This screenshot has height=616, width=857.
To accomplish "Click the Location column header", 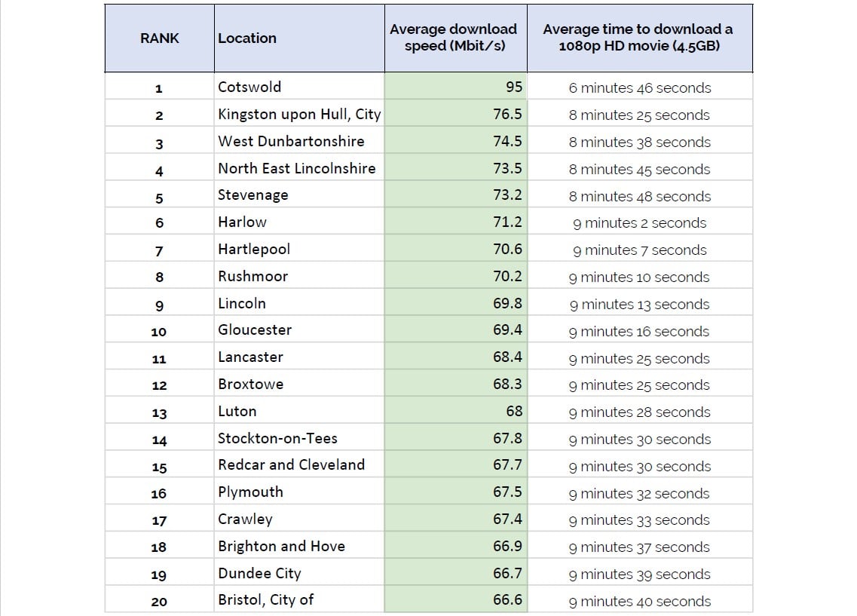I will click(247, 38).
